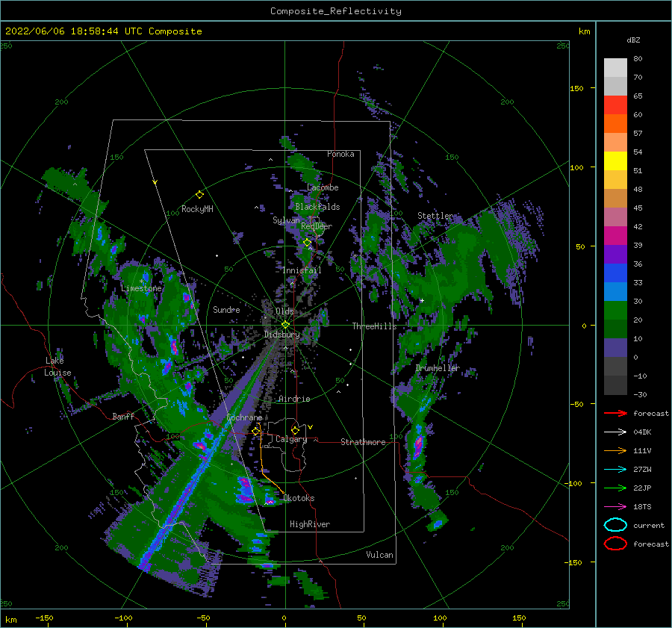
Task: Click the Airdrie city label
Action: click(294, 399)
